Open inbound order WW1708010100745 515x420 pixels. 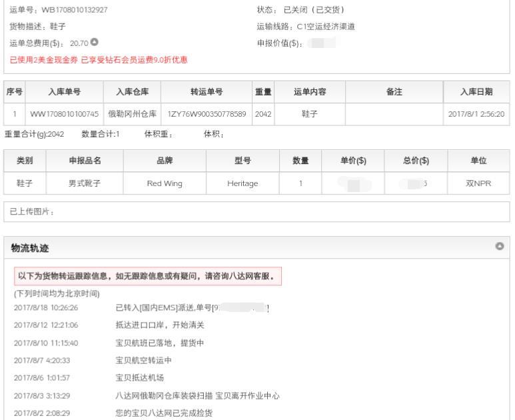tap(64, 114)
